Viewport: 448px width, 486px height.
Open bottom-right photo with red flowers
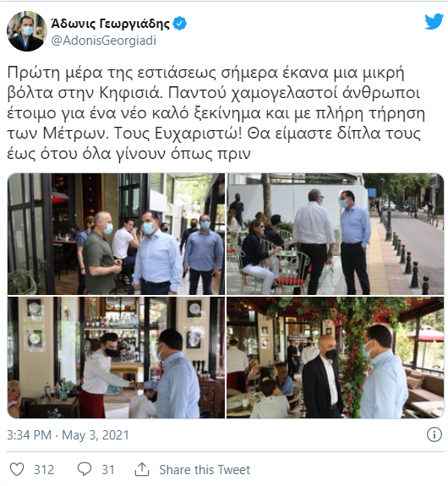pos(335,358)
